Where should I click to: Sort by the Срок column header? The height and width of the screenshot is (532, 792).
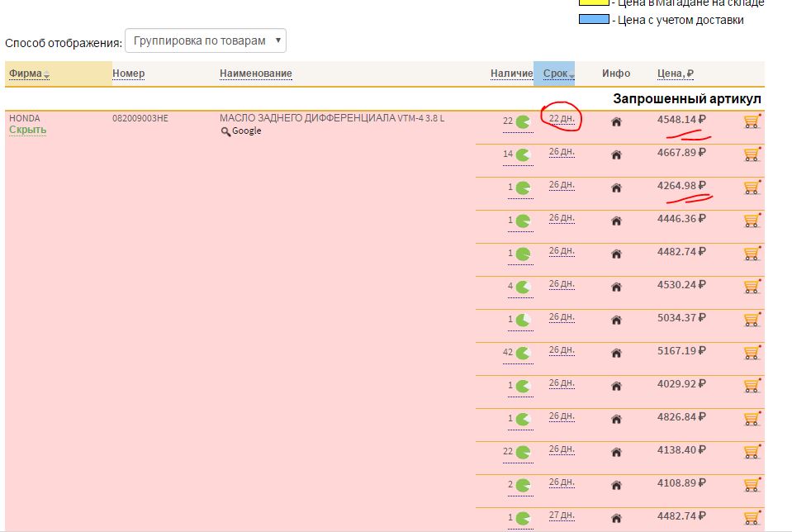(x=555, y=74)
